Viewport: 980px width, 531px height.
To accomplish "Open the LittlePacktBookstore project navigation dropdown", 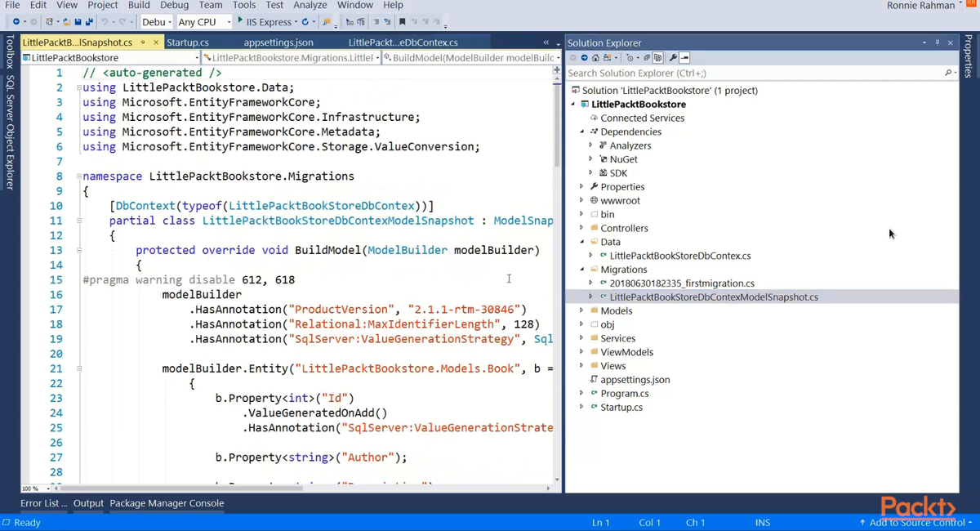I will 110,58.
